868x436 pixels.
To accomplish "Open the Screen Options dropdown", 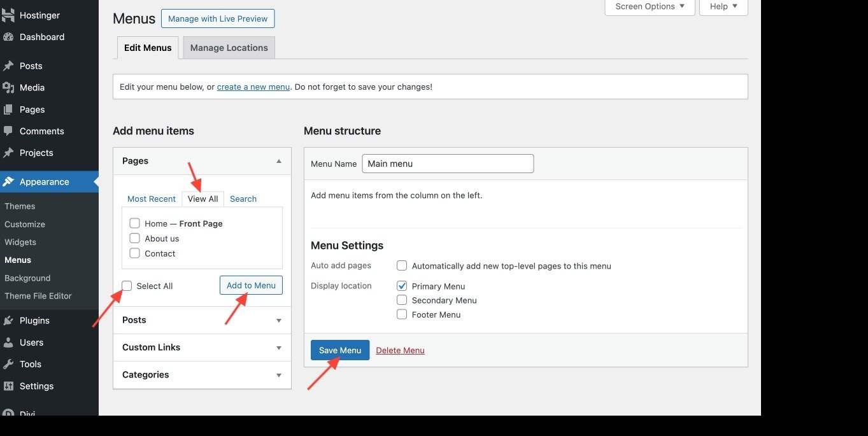I will coord(649,6).
